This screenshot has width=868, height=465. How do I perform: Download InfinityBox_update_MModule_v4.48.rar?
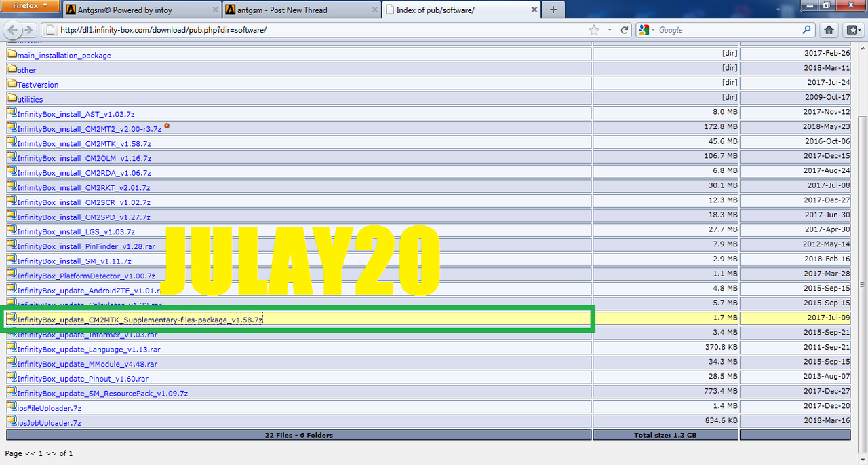pos(87,364)
